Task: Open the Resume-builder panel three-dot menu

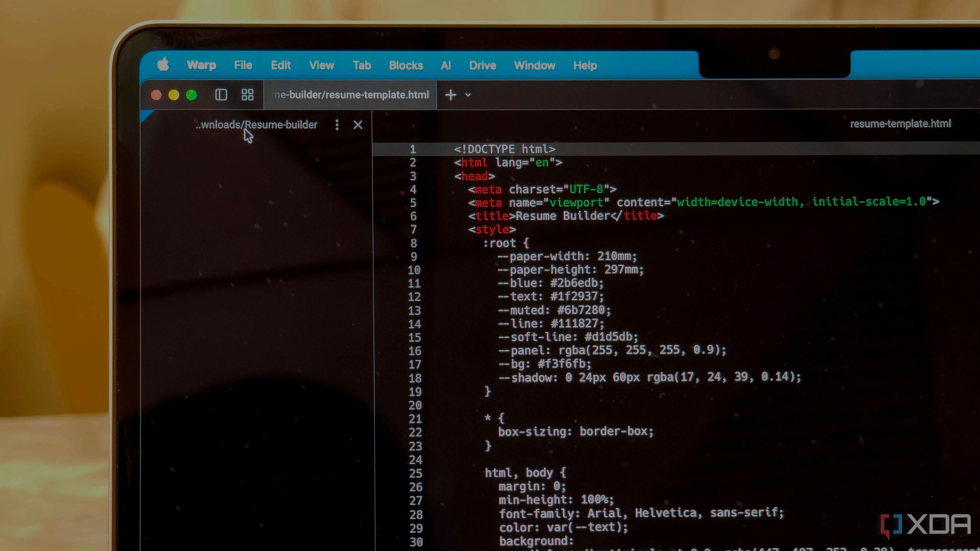Action: click(x=337, y=125)
